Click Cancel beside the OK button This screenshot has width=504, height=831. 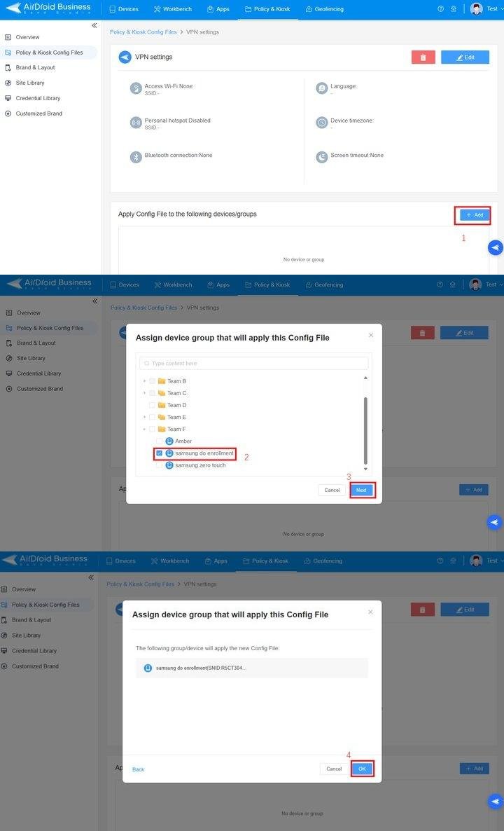coord(334,769)
